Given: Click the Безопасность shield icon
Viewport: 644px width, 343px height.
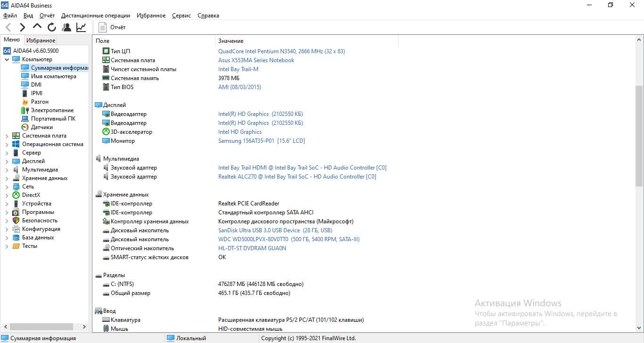Looking at the screenshot, I should (x=16, y=220).
